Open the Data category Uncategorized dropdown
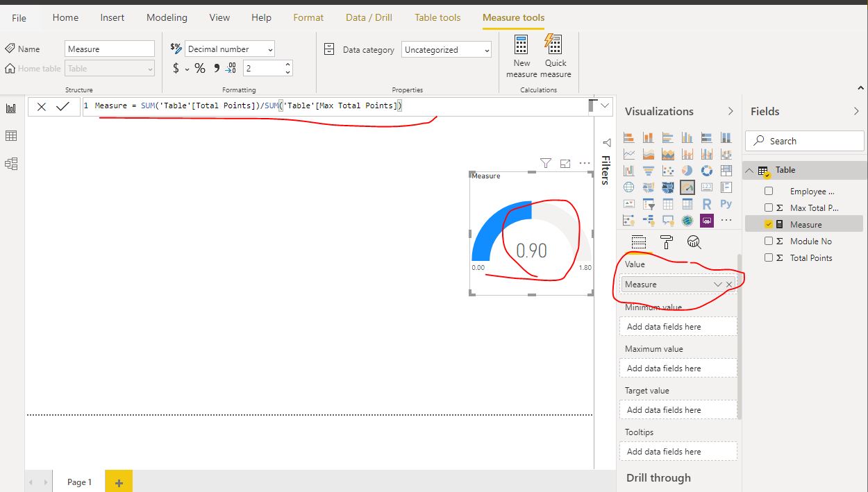Viewport: 868px width, 492px height. tap(446, 49)
